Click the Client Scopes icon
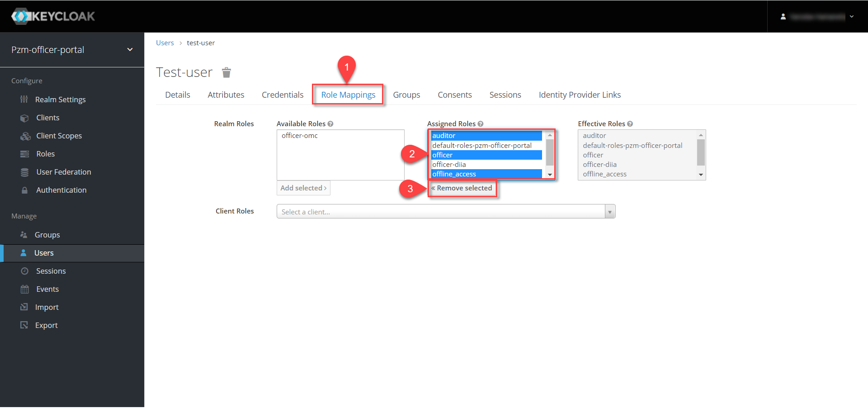 click(25, 136)
